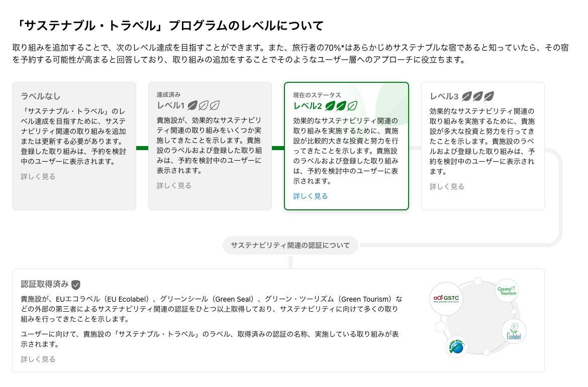Click the レベル3 card heading

pyautogui.click(x=443, y=95)
